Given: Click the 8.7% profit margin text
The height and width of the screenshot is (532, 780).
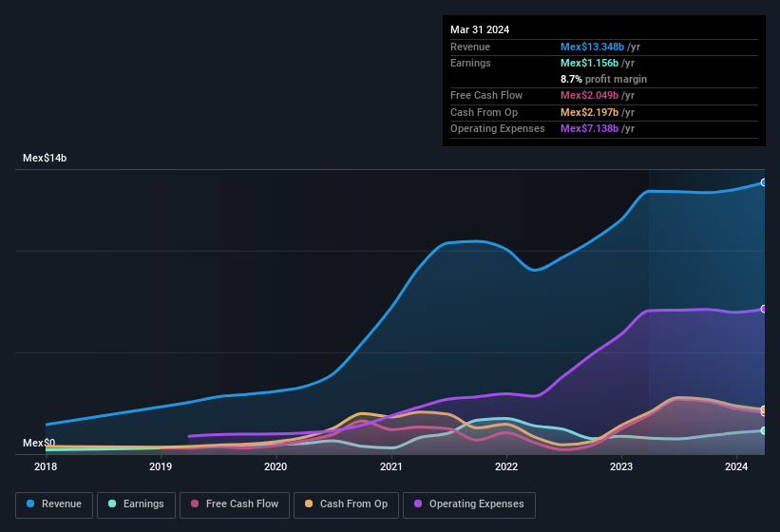Looking at the screenshot, I should (603, 79).
